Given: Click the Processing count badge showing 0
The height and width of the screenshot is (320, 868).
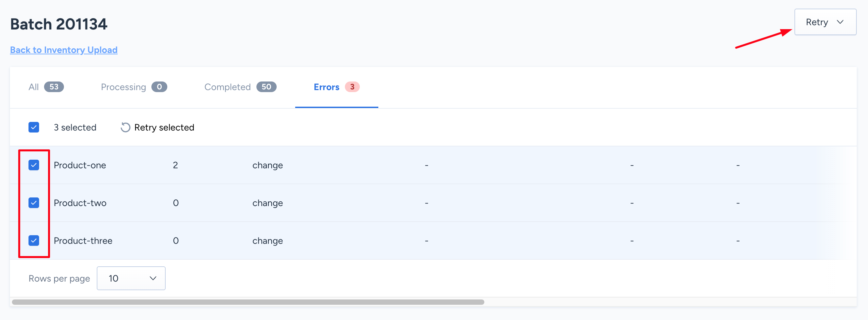Looking at the screenshot, I should pyautogui.click(x=159, y=87).
